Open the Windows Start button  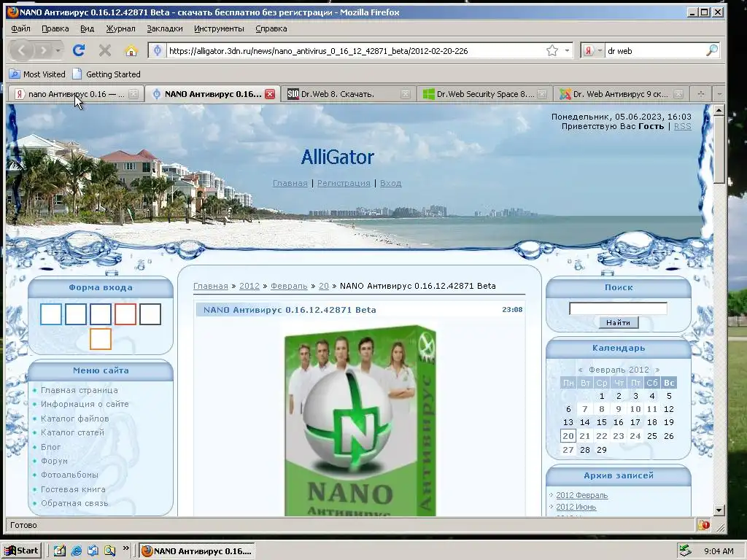(21, 551)
